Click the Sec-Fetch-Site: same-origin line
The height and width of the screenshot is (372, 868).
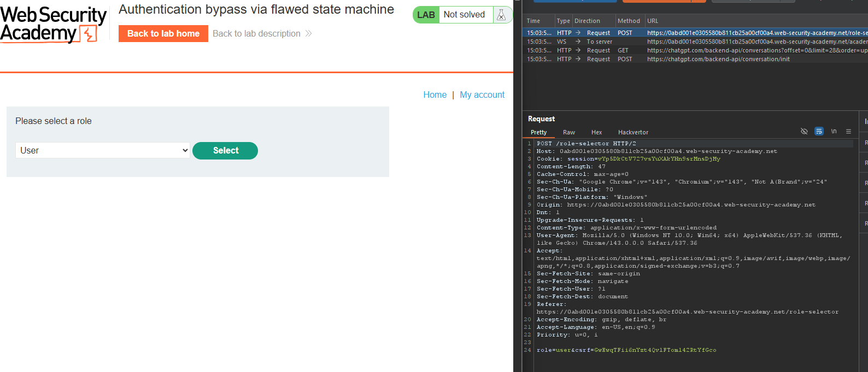tap(588, 274)
